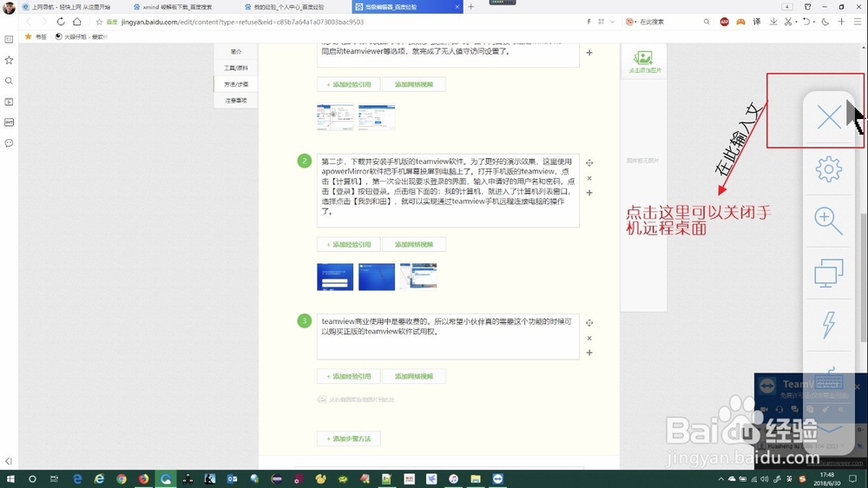The height and width of the screenshot is (488, 868).
Task: Click 添加网络视频 button under step 2
Action: (413, 244)
